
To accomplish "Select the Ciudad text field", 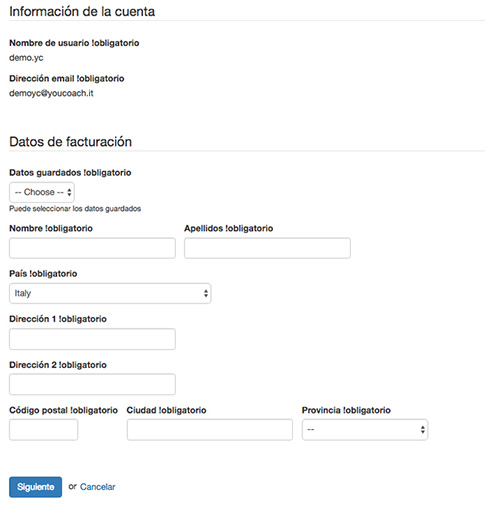I will (x=210, y=430).
